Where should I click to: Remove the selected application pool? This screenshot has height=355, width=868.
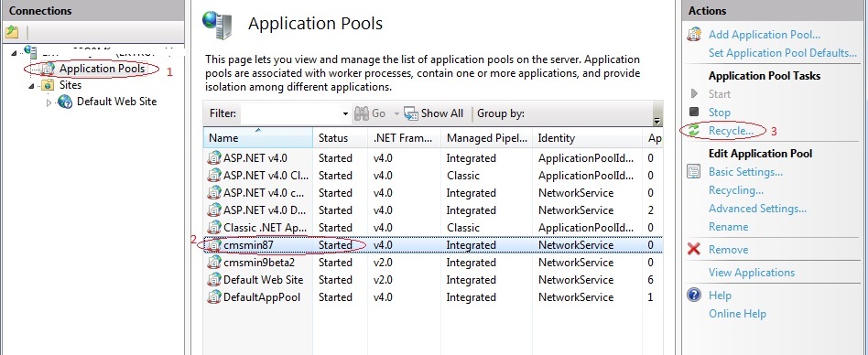(729, 250)
